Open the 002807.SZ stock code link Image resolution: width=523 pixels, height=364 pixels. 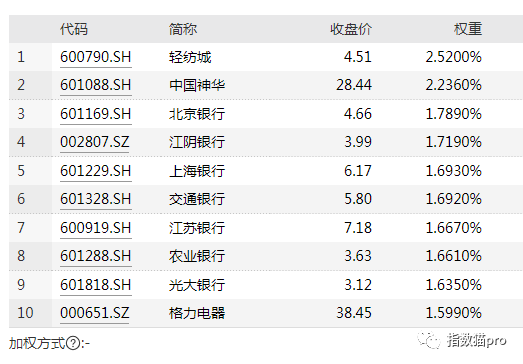click(94, 142)
